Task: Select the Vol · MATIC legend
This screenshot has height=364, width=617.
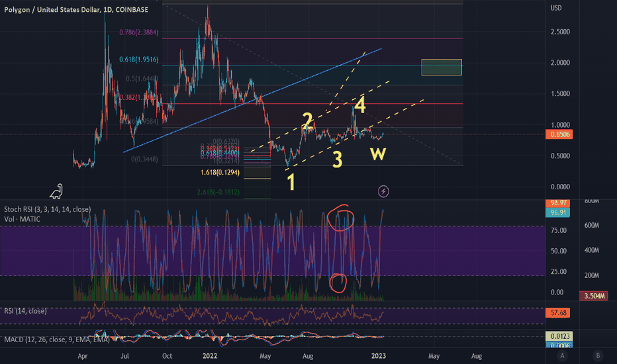Action: [x=22, y=219]
